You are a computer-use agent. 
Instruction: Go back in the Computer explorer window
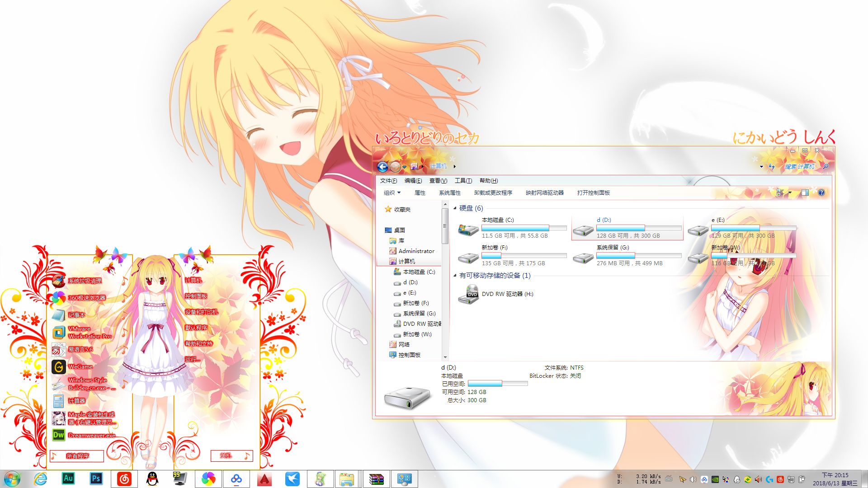pos(382,167)
